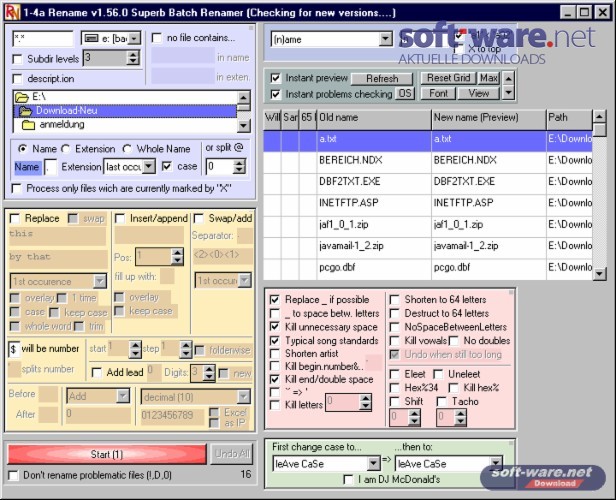Select the jaf1_0_1.zip file row
This screenshot has width=616, height=500.
(x=428, y=225)
